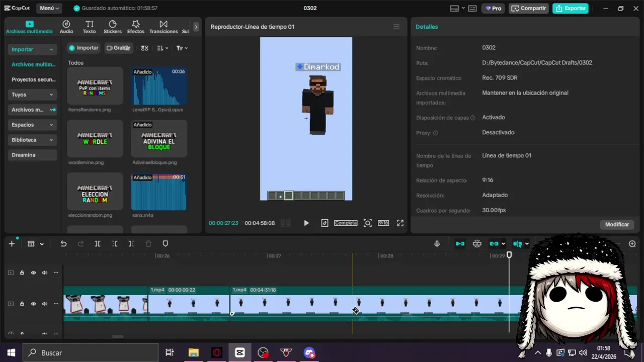The width and height of the screenshot is (644, 362).
Task: Select sans.m4a audio thumbnail
Action: 159,192
